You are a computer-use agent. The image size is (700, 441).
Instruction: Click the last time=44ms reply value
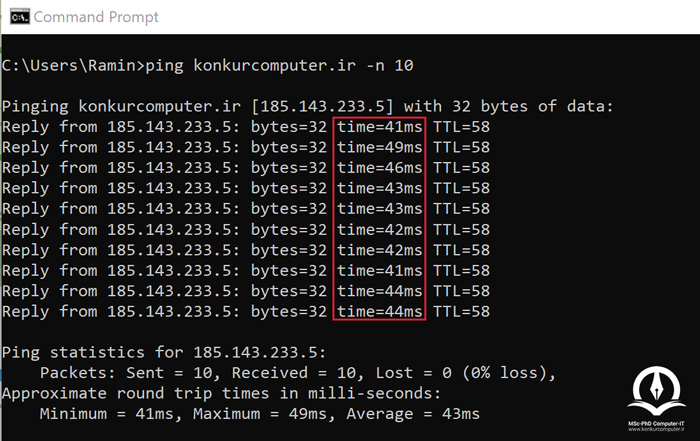click(x=379, y=312)
